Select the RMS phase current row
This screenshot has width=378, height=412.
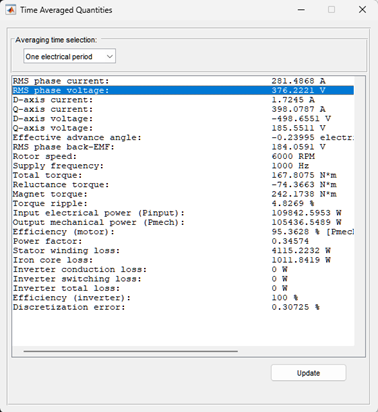183,81
